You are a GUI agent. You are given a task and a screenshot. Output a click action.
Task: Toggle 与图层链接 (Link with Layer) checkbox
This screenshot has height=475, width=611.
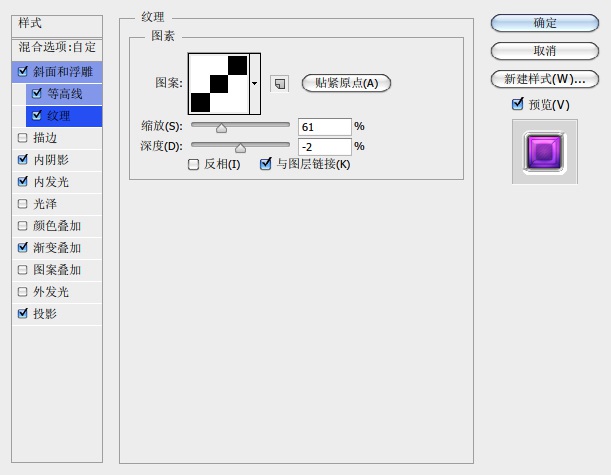click(265, 164)
